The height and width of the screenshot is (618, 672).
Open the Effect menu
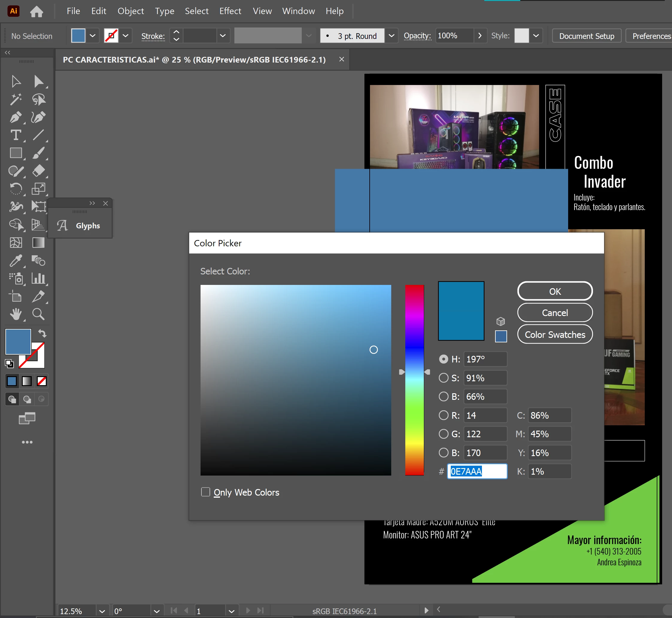coord(230,11)
